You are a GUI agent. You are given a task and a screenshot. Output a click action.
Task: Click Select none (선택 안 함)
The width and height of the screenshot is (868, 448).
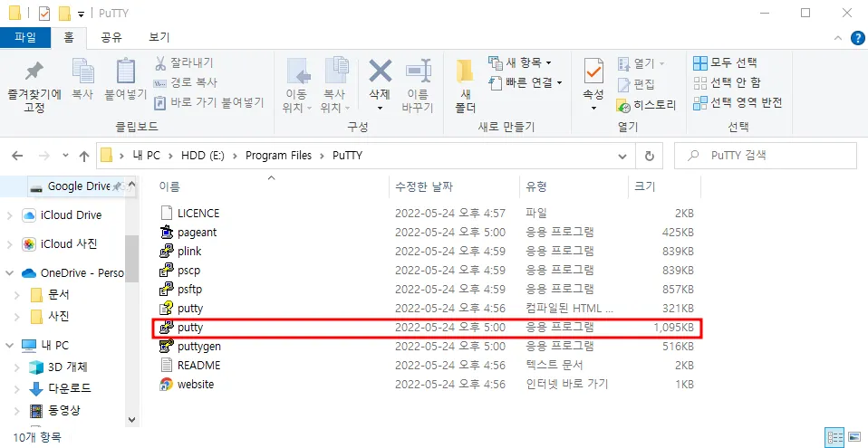click(727, 82)
